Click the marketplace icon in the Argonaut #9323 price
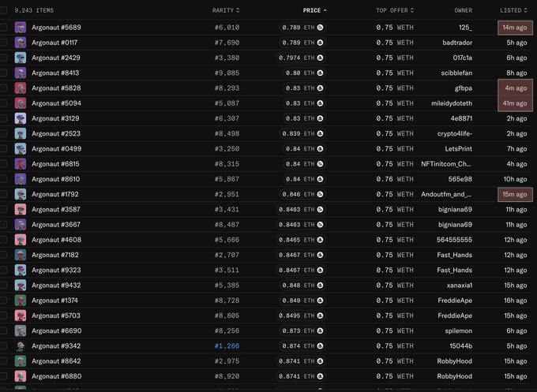Screen dimensions: 537x392 tap(320, 270)
